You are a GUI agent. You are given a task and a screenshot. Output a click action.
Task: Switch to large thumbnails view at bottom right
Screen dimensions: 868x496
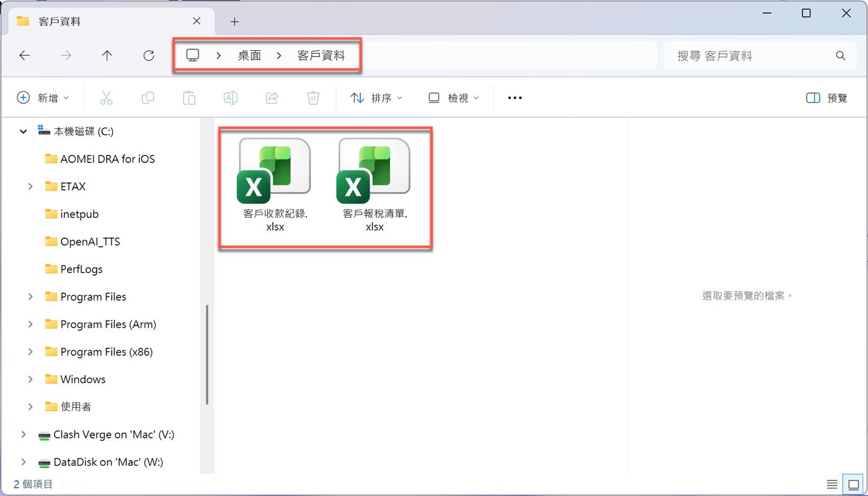(x=853, y=484)
